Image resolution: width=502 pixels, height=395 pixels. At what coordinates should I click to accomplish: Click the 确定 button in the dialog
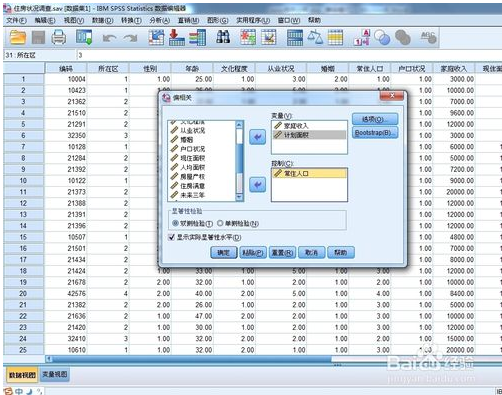224,253
